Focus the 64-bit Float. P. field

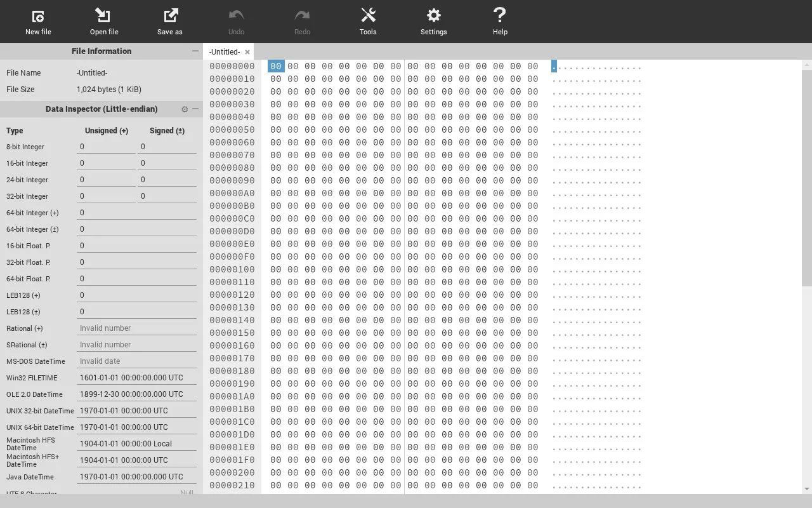coord(136,279)
